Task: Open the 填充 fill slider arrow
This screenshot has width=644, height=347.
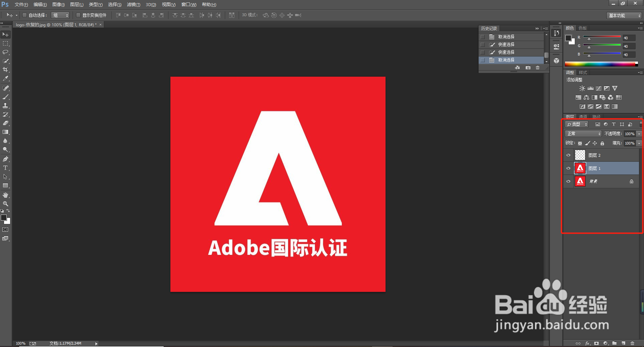Action: click(639, 143)
